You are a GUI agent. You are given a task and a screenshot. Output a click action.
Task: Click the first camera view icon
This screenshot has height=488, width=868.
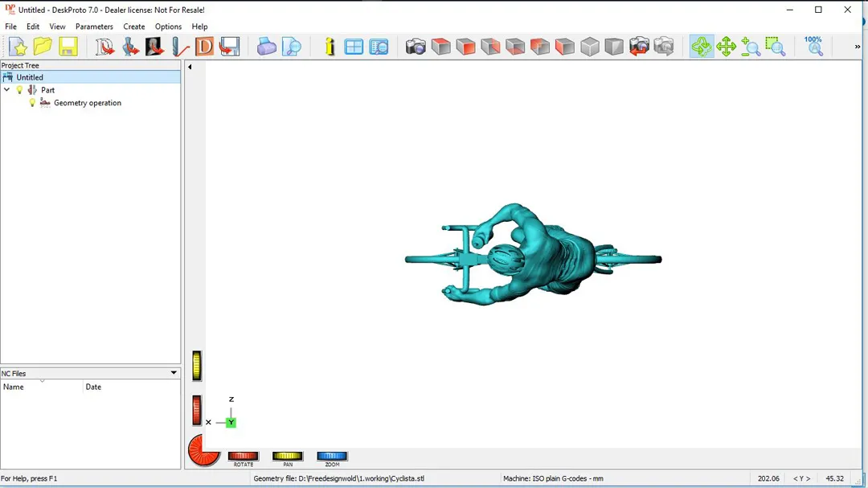[416, 47]
